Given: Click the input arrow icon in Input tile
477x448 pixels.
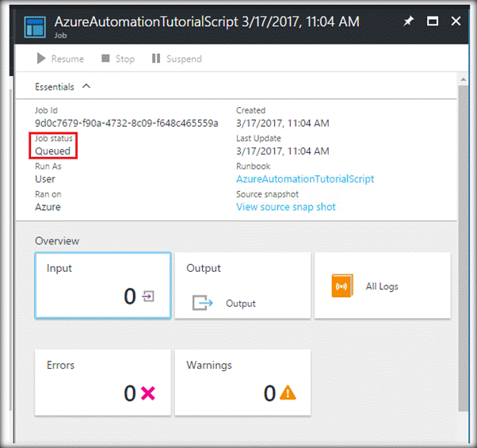Looking at the screenshot, I should pos(148,296).
